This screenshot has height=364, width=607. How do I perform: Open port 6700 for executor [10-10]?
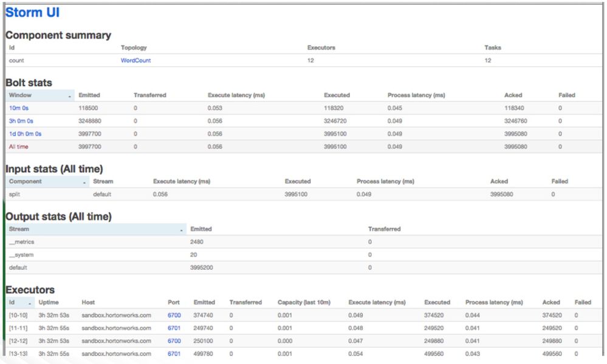click(174, 315)
